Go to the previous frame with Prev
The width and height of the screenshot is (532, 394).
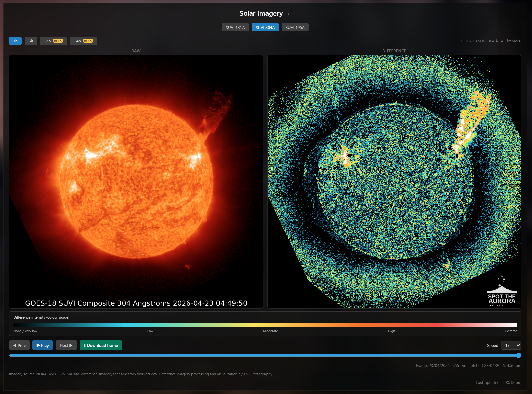pos(19,345)
